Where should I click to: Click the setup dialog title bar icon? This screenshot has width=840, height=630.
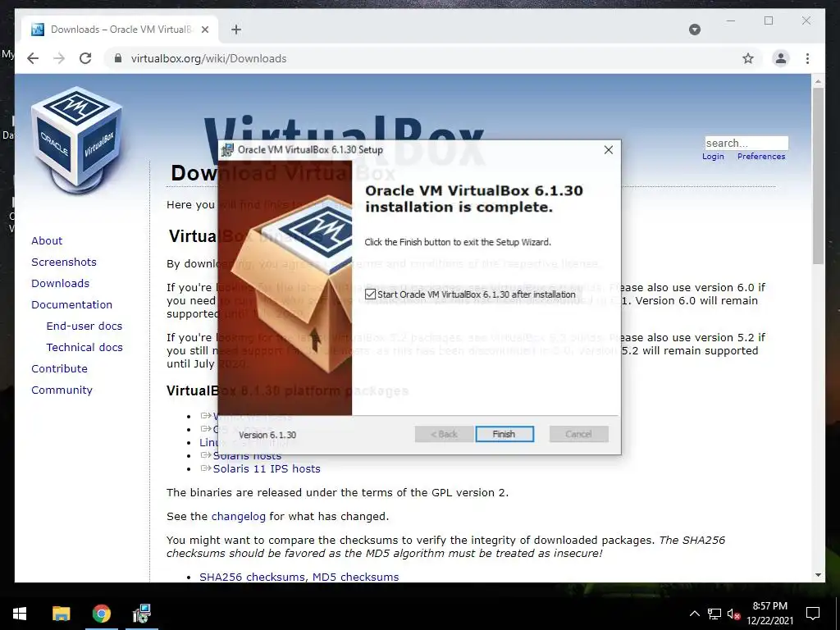228,150
